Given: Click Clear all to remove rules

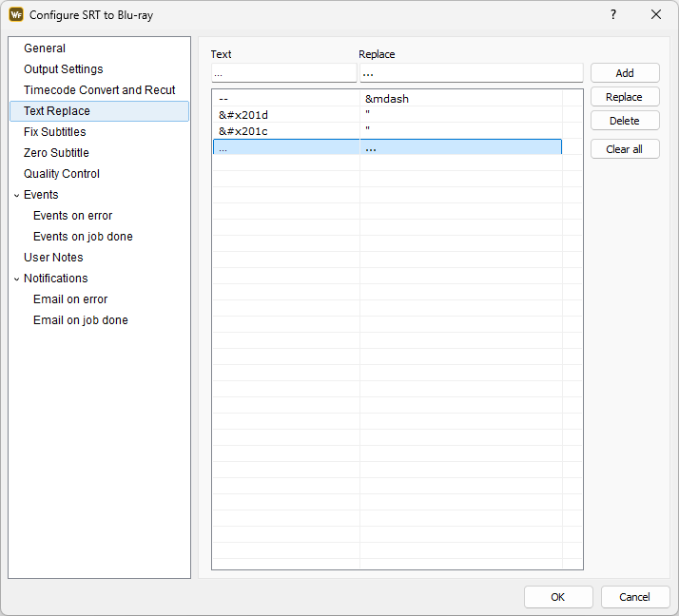Looking at the screenshot, I should pos(625,149).
